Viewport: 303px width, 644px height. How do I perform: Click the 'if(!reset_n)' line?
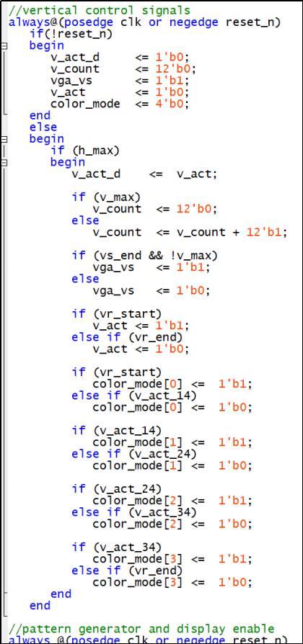click(x=71, y=34)
